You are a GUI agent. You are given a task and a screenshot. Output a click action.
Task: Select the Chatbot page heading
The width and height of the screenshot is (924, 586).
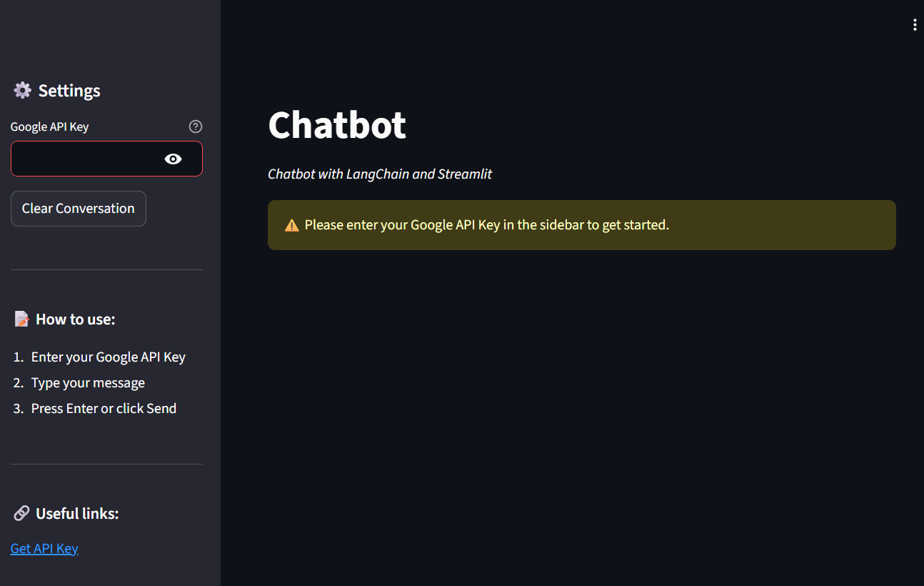click(x=336, y=124)
